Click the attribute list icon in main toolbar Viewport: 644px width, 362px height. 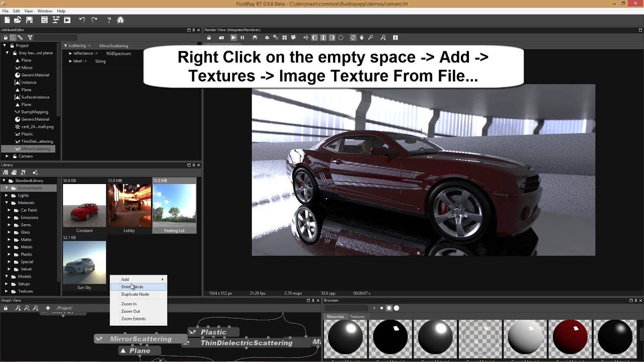pos(44,20)
